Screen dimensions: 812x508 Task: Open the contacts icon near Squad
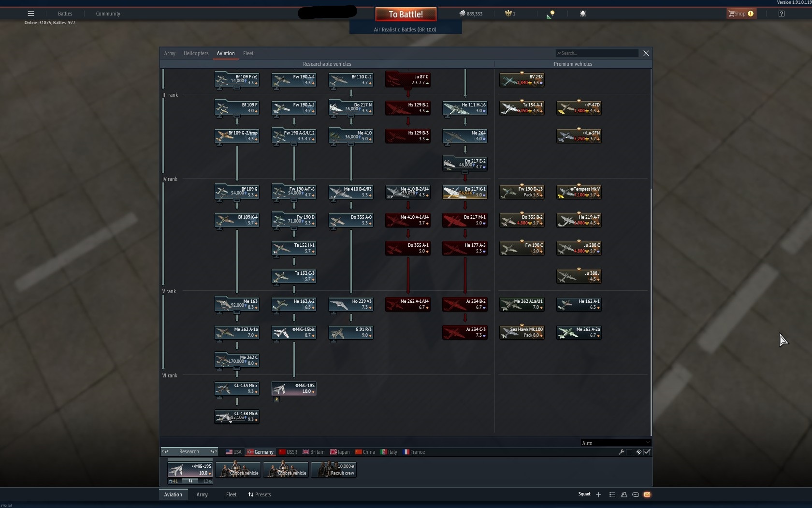click(x=624, y=494)
